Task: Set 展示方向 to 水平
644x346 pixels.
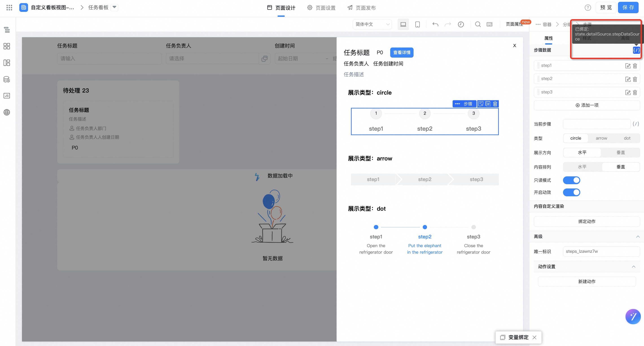Action: tap(582, 152)
